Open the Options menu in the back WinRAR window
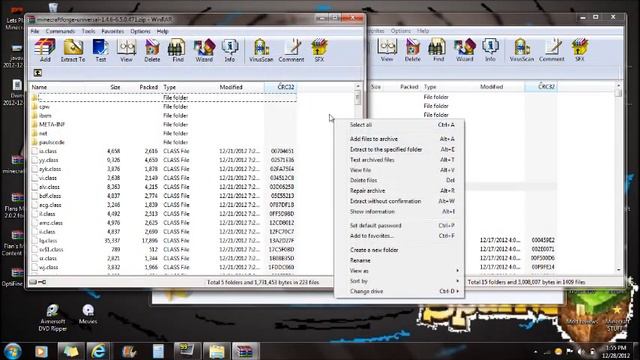The image size is (640, 360). pyautogui.click(x=400, y=31)
